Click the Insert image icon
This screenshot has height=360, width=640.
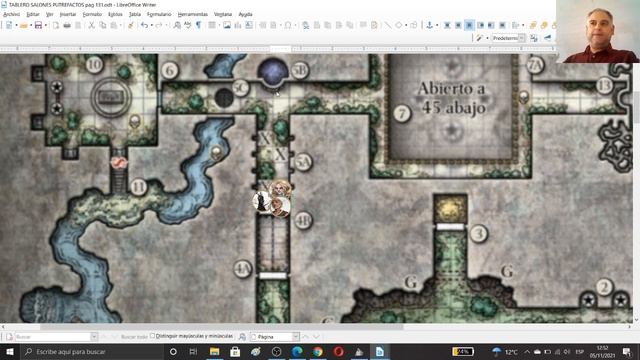pyautogui.click(x=227, y=25)
